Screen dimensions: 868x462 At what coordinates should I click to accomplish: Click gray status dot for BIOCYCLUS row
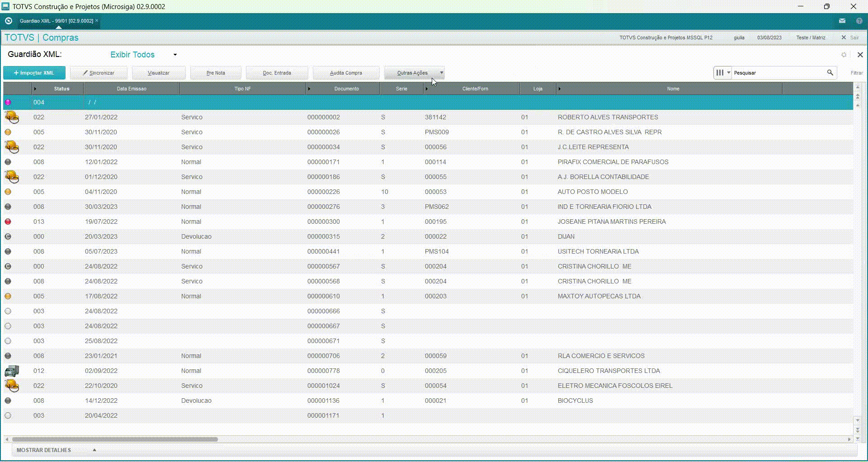coord(8,401)
